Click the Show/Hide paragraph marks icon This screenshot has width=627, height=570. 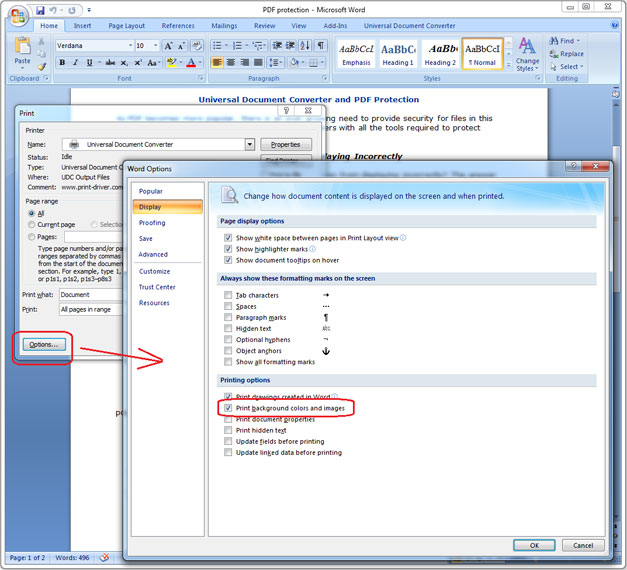[x=321, y=46]
